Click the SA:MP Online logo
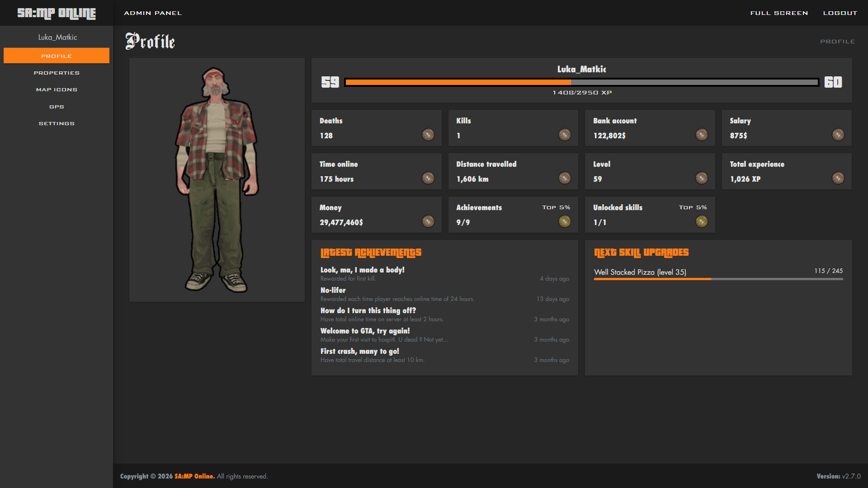 [57, 13]
